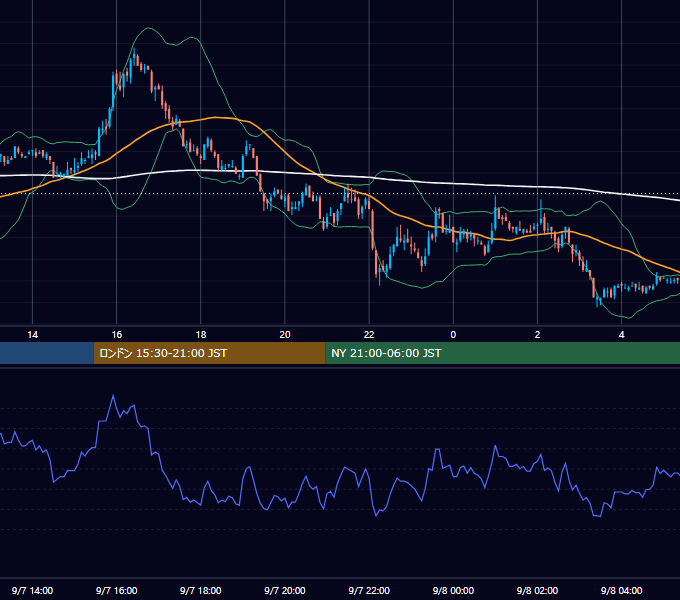The height and width of the screenshot is (600, 680).
Task: Click the ロンドン 15:30-21:00 JST session bar
Action: [209, 353]
